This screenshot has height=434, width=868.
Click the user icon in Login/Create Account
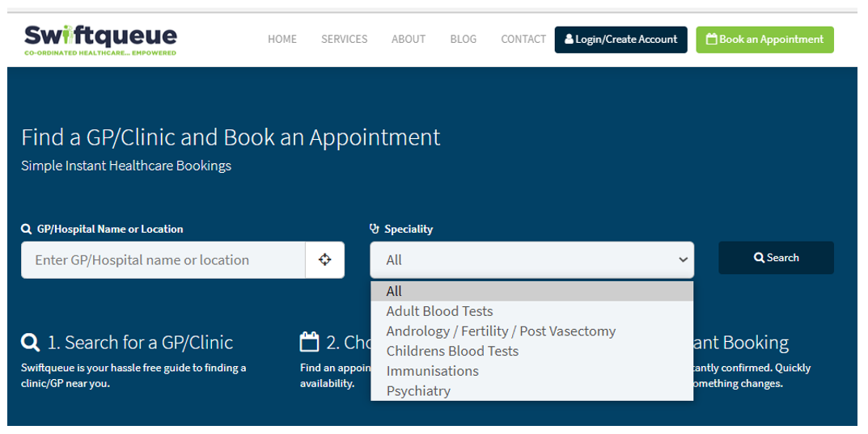tap(569, 40)
